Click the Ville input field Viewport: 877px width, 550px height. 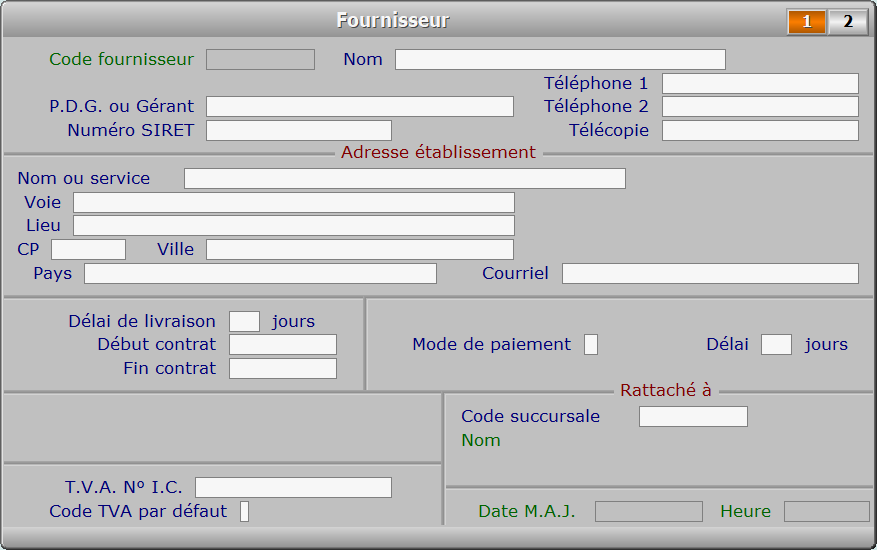pos(360,250)
